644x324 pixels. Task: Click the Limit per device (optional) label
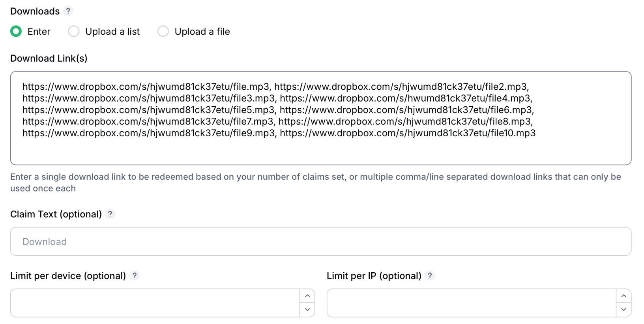tap(68, 275)
